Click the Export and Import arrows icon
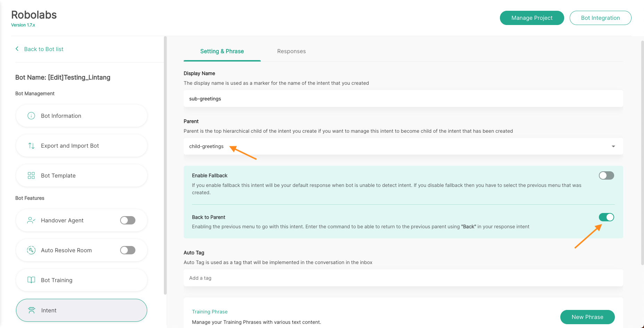Screen dimensions: 644x328 [x=31, y=146]
